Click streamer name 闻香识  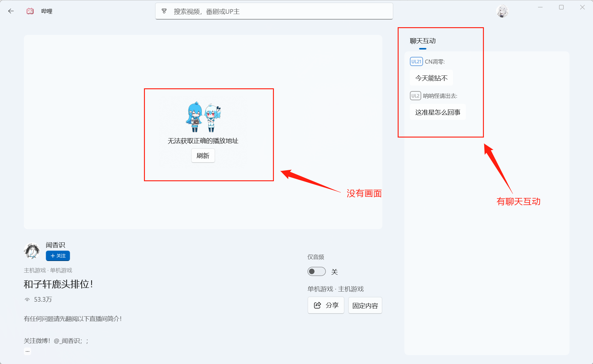[x=55, y=245]
